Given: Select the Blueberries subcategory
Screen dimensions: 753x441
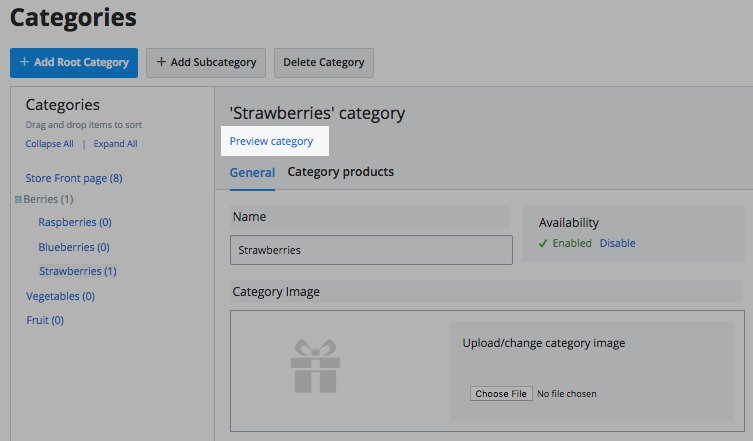Looking at the screenshot, I should click(73, 247).
